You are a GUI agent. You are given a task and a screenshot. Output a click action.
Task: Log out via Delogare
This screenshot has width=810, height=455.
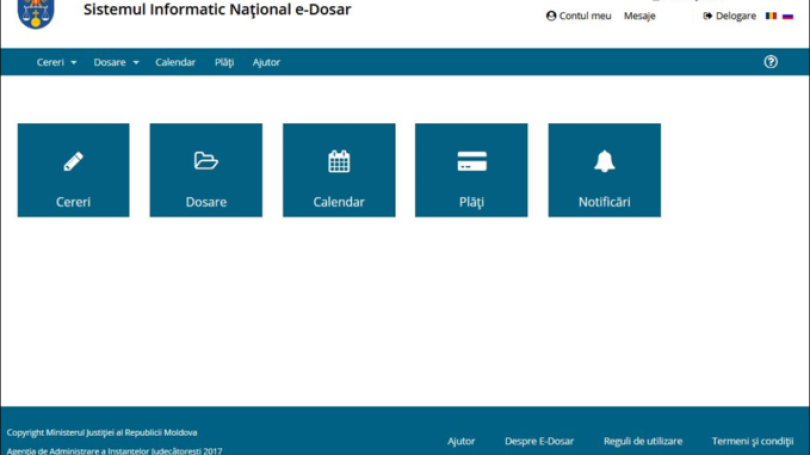click(x=729, y=16)
